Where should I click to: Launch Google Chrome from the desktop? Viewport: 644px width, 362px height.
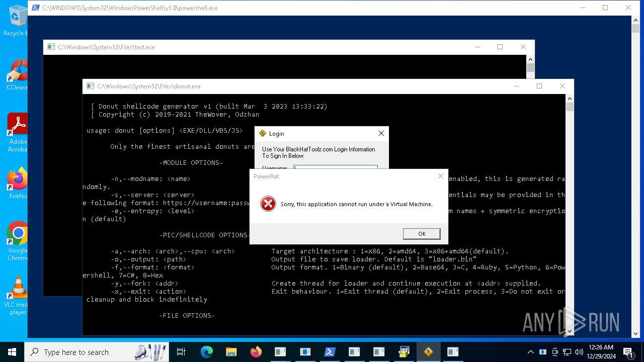tap(17, 241)
